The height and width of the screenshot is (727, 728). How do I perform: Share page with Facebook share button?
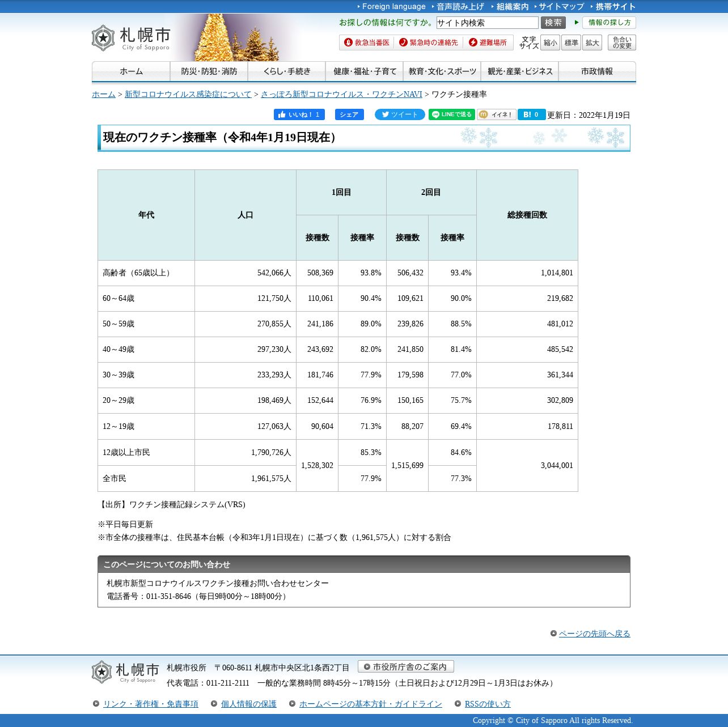[x=349, y=114]
